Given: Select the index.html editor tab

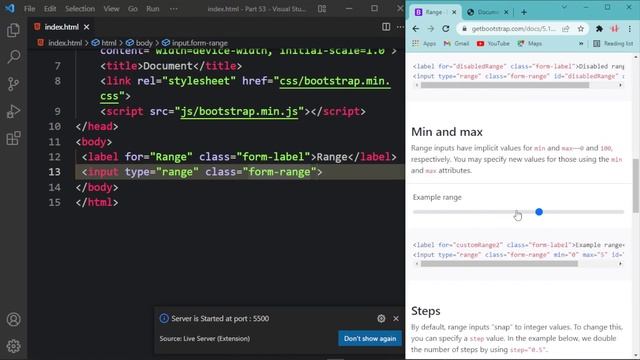Looking at the screenshot, I should 61,27.
